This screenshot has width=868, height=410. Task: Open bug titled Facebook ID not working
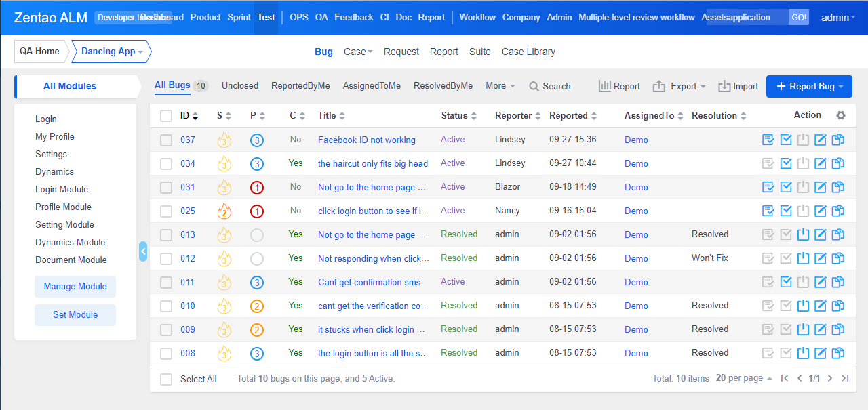[x=366, y=140]
